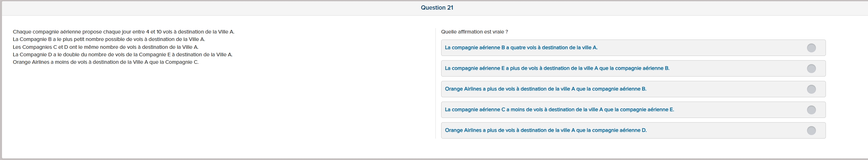Select radio for 'Orange Airlines plus que B'

pyautogui.click(x=811, y=89)
